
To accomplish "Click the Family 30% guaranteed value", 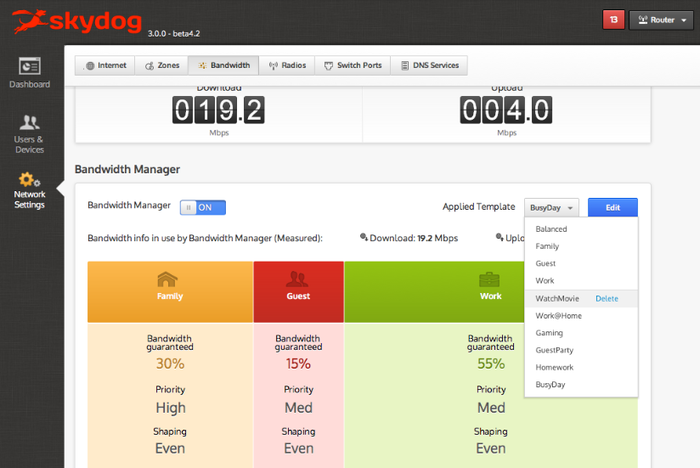I will [170, 364].
